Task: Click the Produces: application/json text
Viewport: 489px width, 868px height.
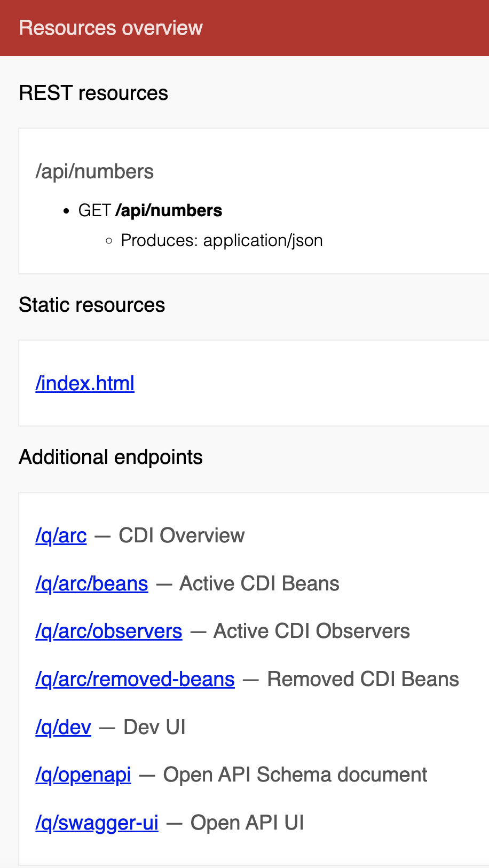Action: [x=222, y=241]
